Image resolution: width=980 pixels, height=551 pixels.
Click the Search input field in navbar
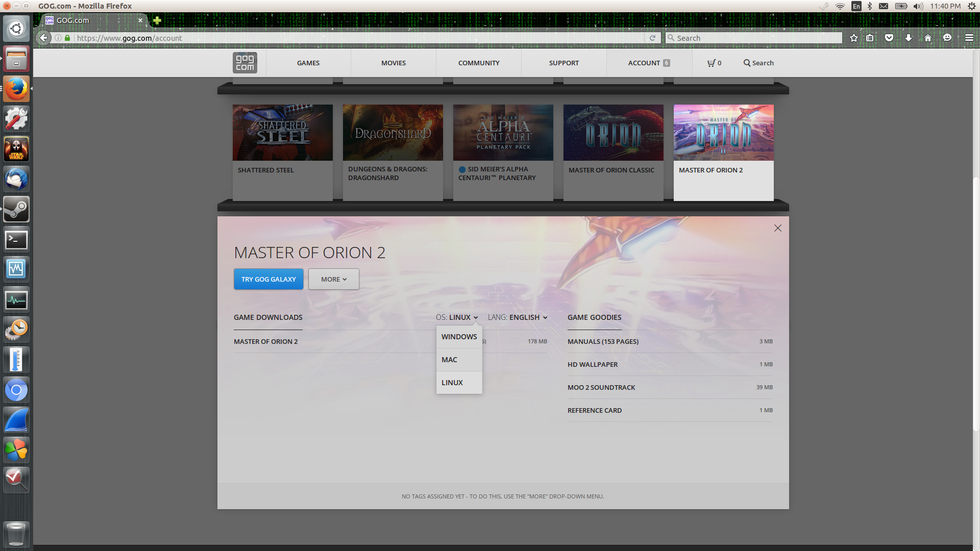(759, 63)
